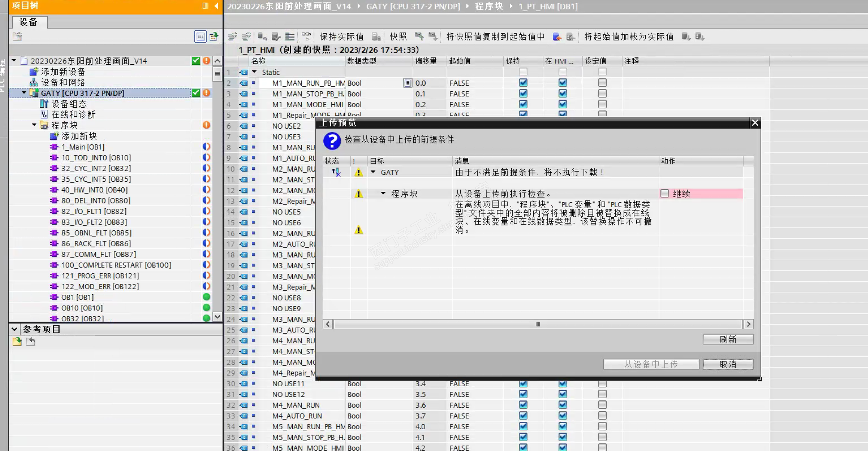Viewport: 868px width, 451px height.
Task: Click the 取消 button
Action: click(728, 364)
